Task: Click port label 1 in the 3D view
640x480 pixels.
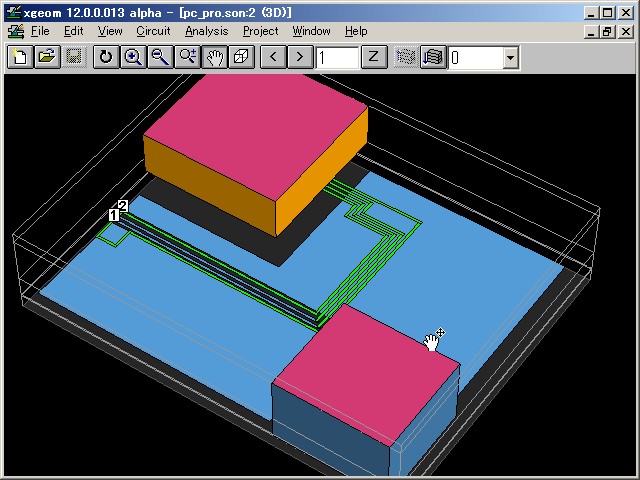Action: pyautogui.click(x=114, y=215)
